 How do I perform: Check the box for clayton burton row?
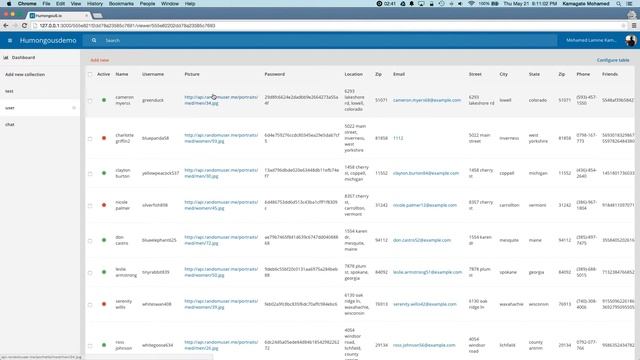[x=90, y=173]
